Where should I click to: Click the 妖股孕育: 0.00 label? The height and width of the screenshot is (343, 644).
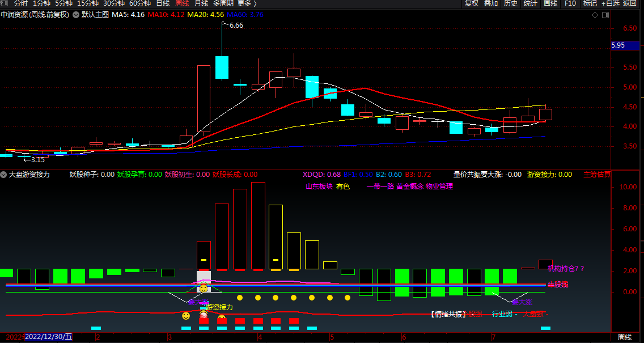click(x=139, y=175)
